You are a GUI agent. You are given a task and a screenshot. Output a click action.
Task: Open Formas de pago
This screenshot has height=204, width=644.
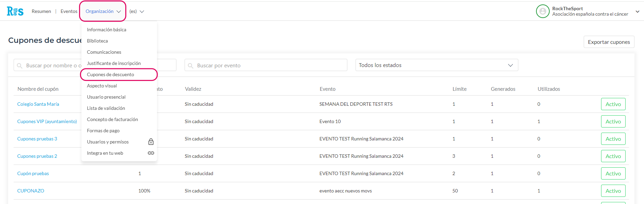pos(103,131)
